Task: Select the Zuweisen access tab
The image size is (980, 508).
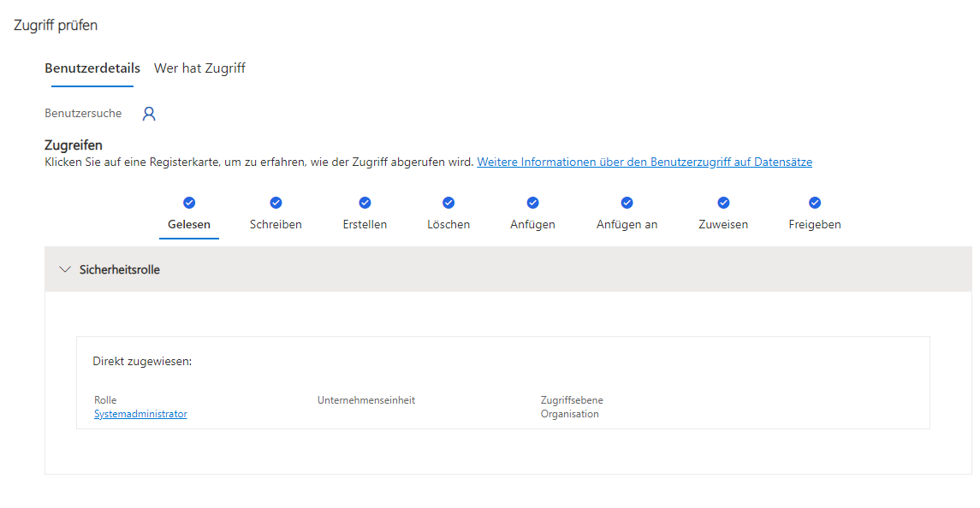Action: tap(723, 224)
